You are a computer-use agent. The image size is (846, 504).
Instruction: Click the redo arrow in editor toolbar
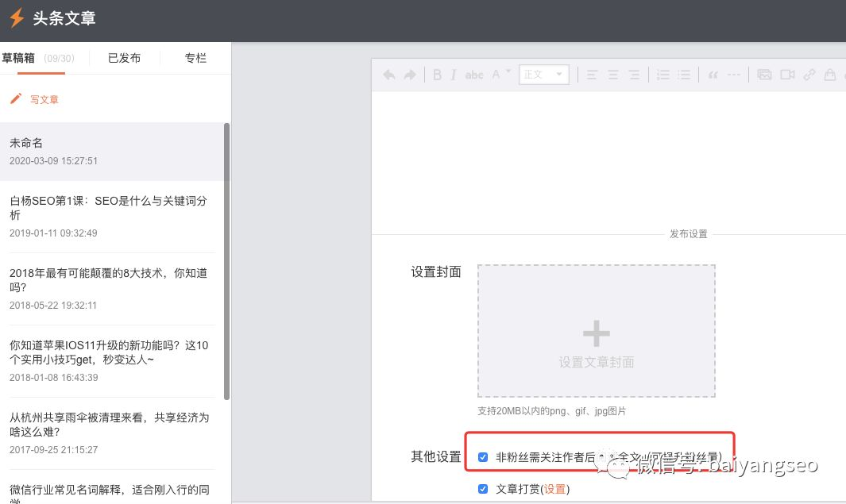coord(410,75)
